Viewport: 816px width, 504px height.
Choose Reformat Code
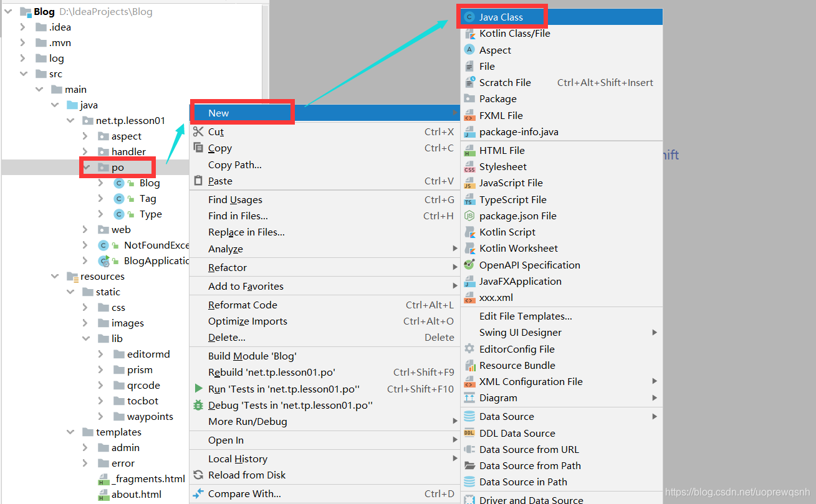(325, 305)
